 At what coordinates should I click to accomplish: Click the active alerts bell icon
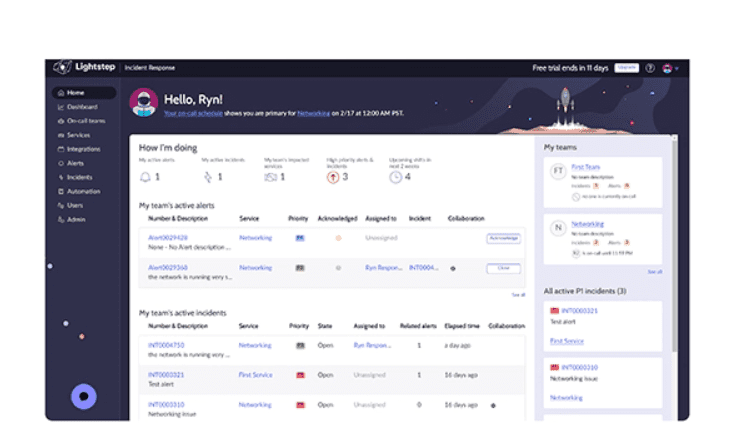click(145, 177)
